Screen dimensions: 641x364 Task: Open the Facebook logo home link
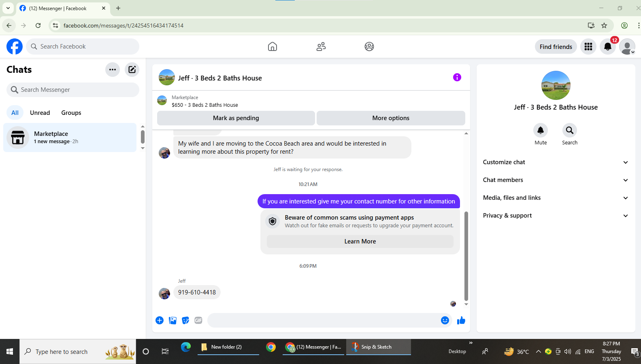[15, 47]
